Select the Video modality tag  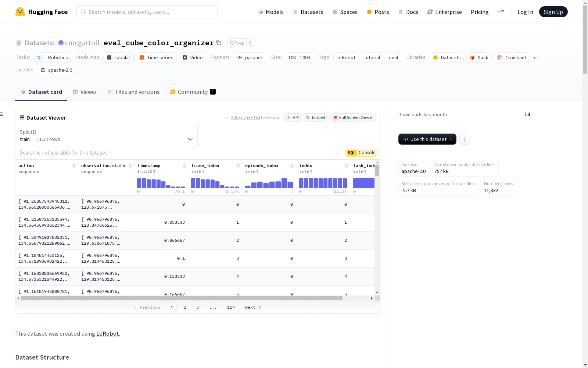pos(193,57)
